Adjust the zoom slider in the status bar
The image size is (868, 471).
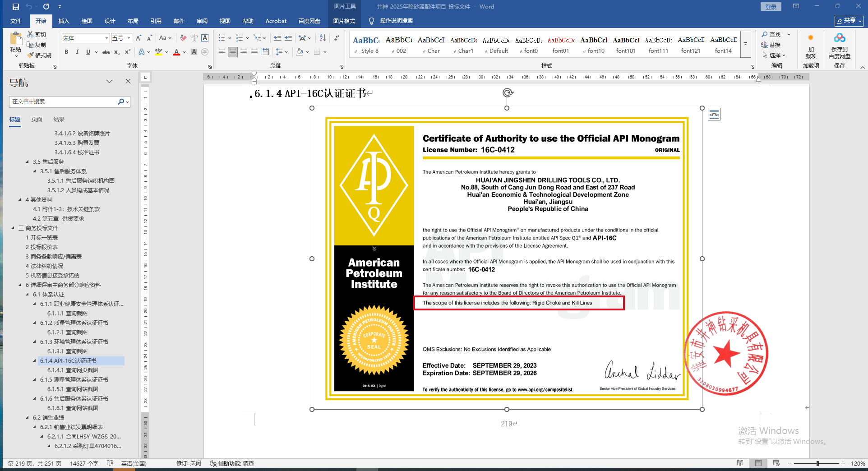[x=817, y=463]
